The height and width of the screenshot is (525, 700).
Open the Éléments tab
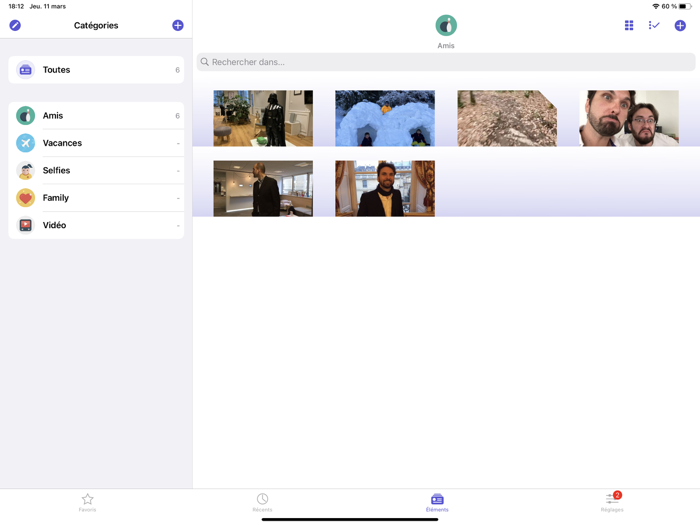coord(437,503)
